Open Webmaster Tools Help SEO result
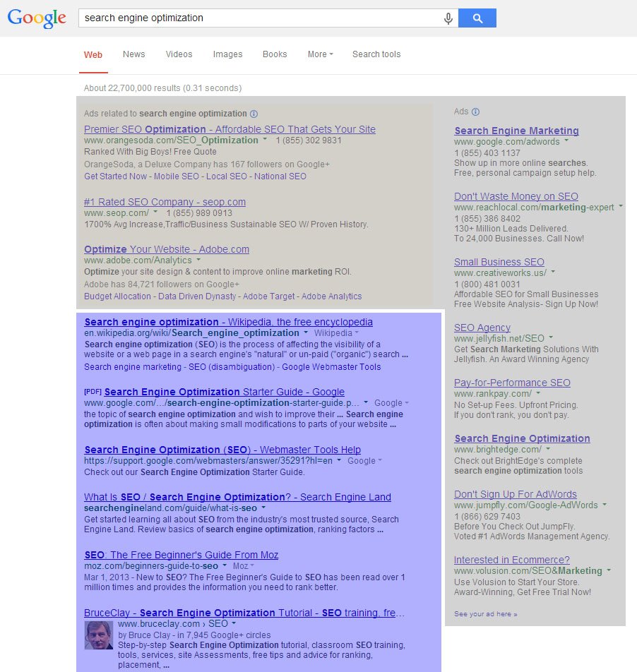 222,450
